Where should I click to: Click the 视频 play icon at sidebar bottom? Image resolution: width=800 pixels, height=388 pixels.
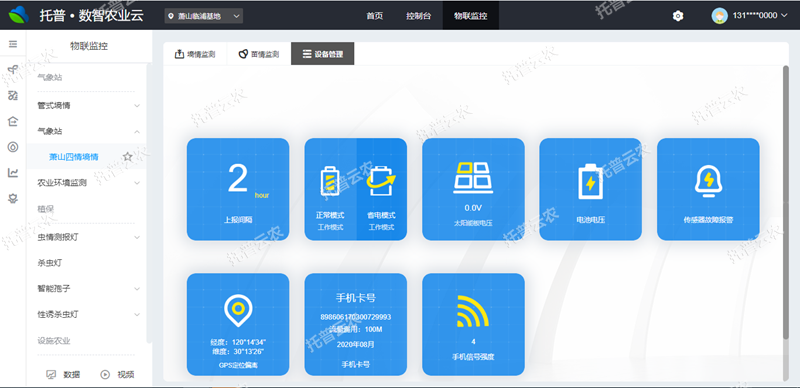click(x=105, y=374)
